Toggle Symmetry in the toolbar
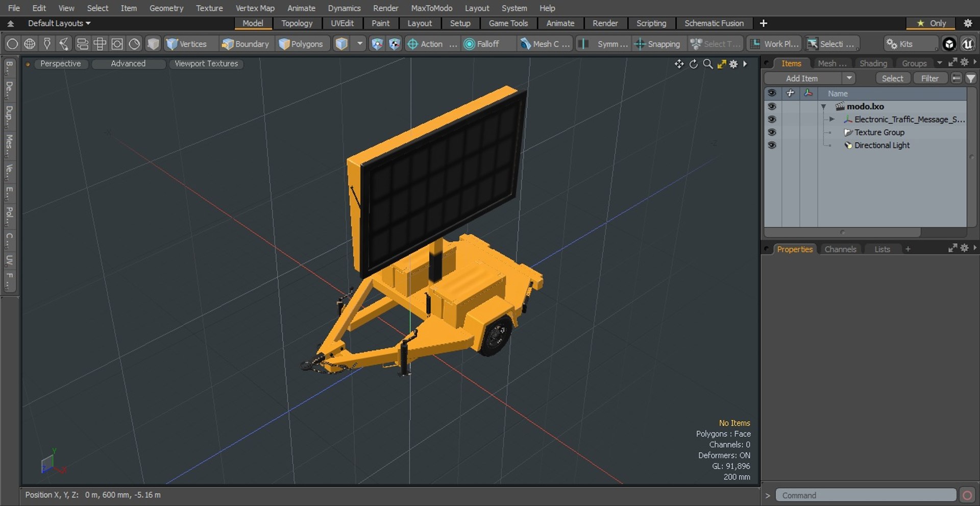 click(x=603, y=44)
